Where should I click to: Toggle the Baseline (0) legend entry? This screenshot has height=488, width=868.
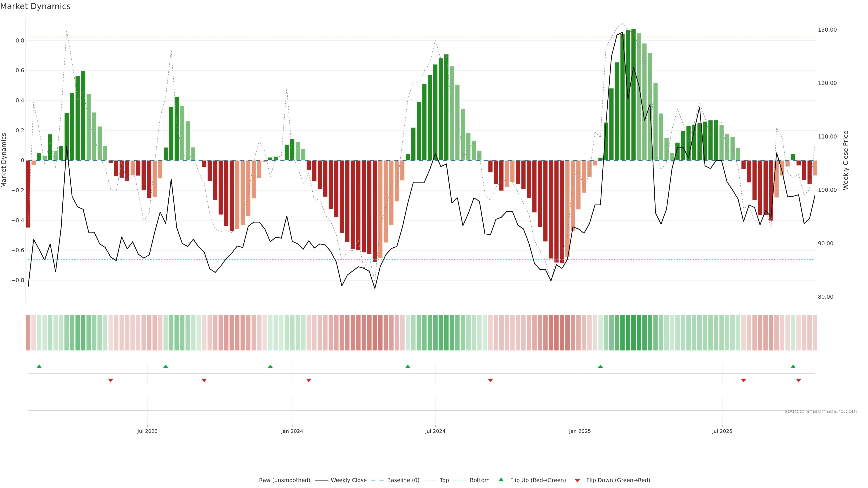(403, 480)
